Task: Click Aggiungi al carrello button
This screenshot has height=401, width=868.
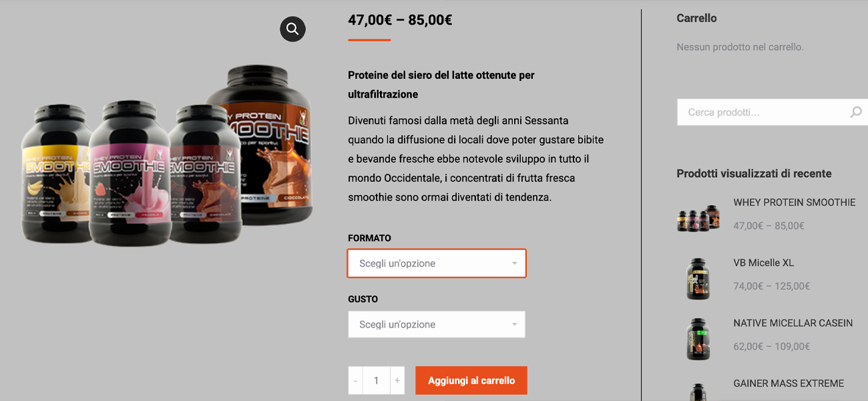Action: [x=471, y=380]
